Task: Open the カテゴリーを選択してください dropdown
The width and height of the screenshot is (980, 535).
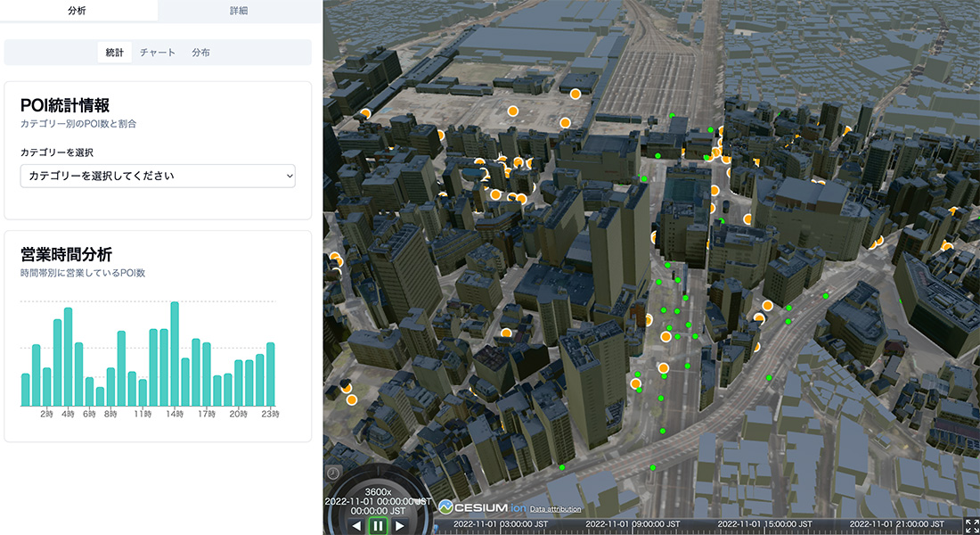Action: tap(158, 176)
